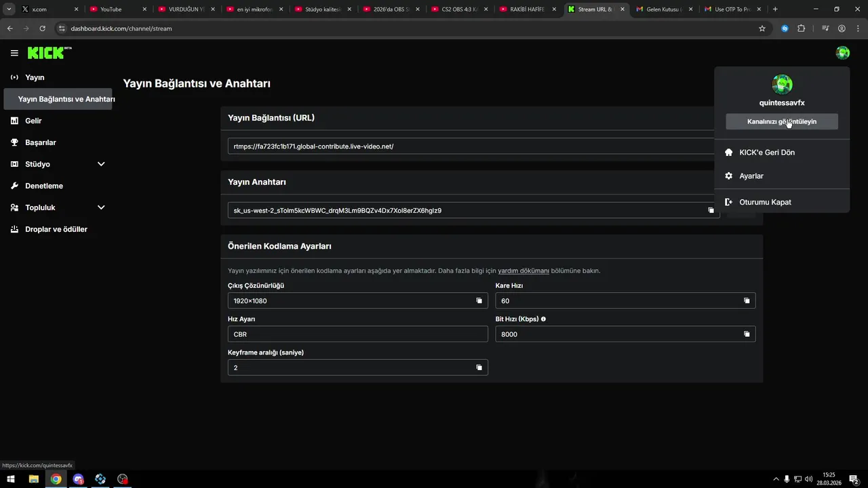868x488 pixels.
Task: Switch to the Gelen Kutusu browser tab
Action: tap(665, 9)
